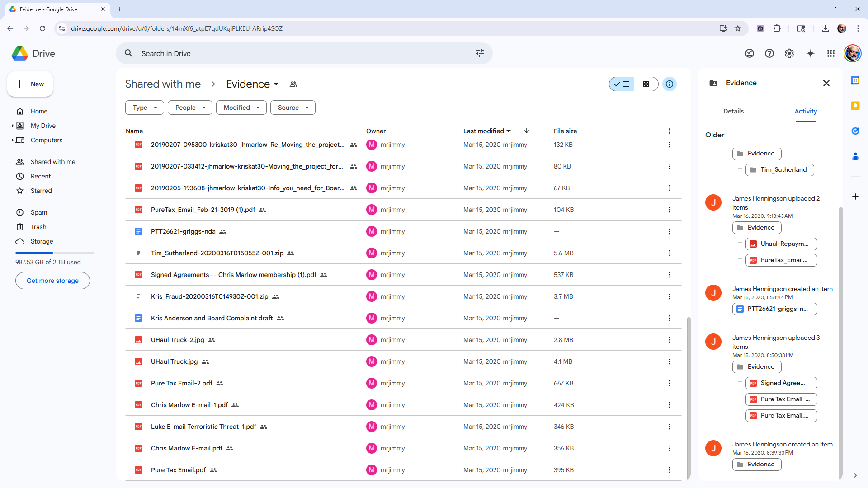Click the offline ready status icon
Image resolution: width=868 pixels, height=488 pixels.
(749, 53)
